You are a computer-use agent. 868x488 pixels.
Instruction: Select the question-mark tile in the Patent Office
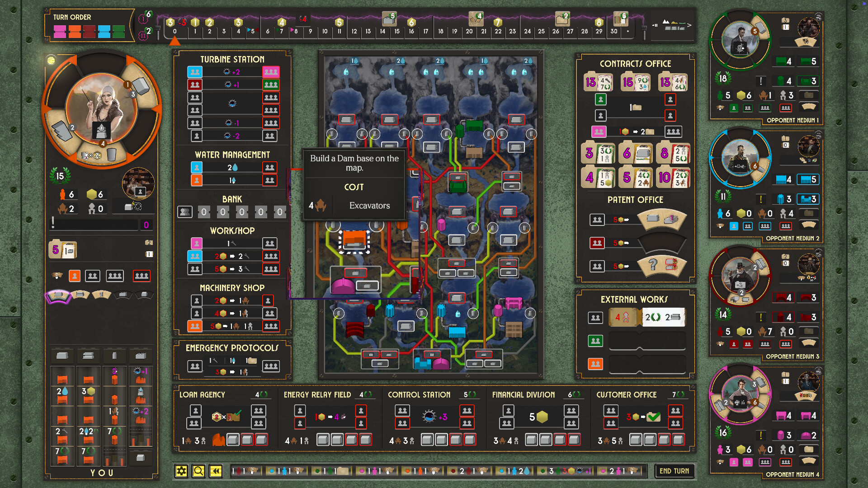655,265
